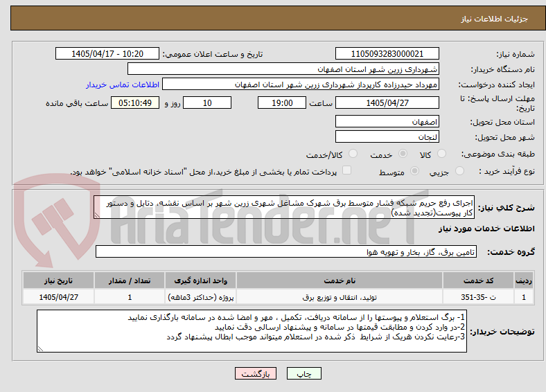The image size is (546, 392).
Task: Click the شماره نیاز label
Action: [x=516, y=54]
